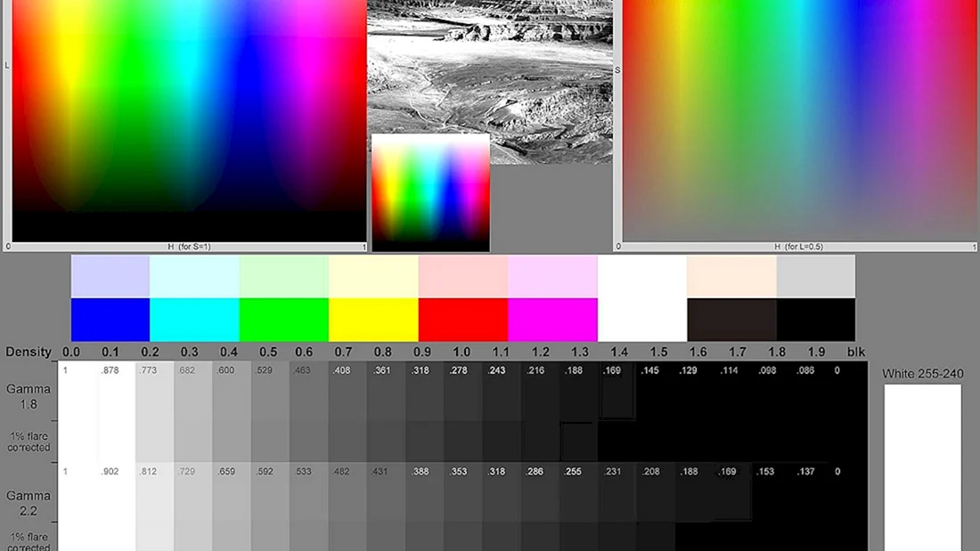Click the large hue-lightness chart labeled S=1

(x=190, y=120)
